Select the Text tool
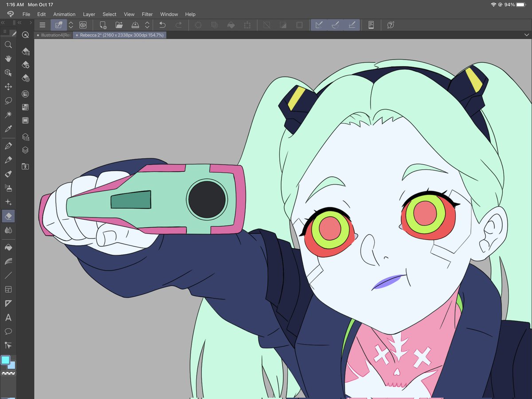Screen dimensions: 532x399 pyautogui.click(x=8, y=318)
